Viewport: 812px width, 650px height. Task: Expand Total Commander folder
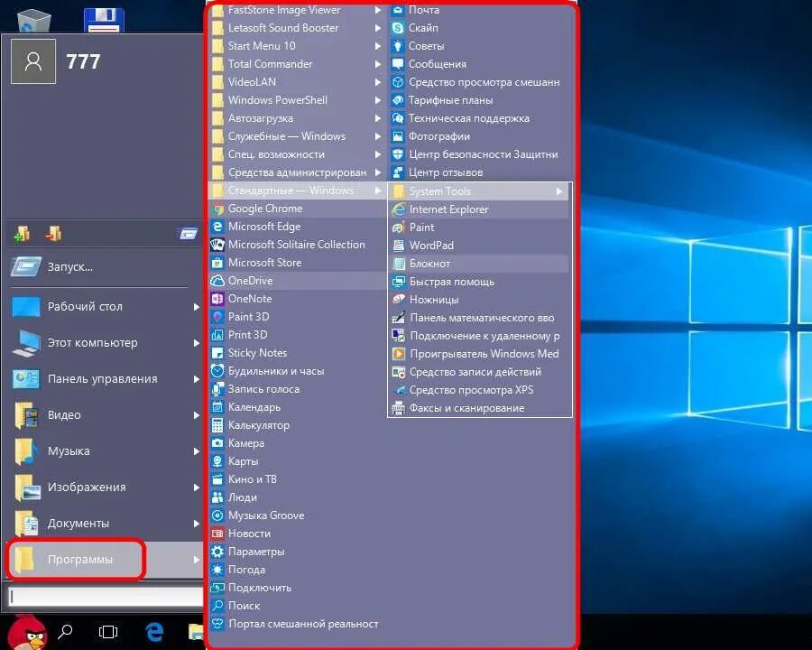[297, 64]
